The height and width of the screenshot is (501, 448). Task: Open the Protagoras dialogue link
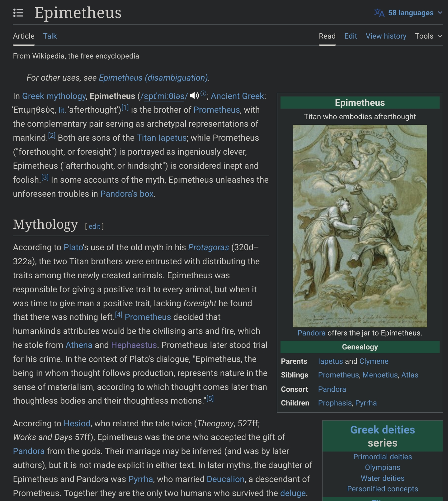tap(209, 247)
